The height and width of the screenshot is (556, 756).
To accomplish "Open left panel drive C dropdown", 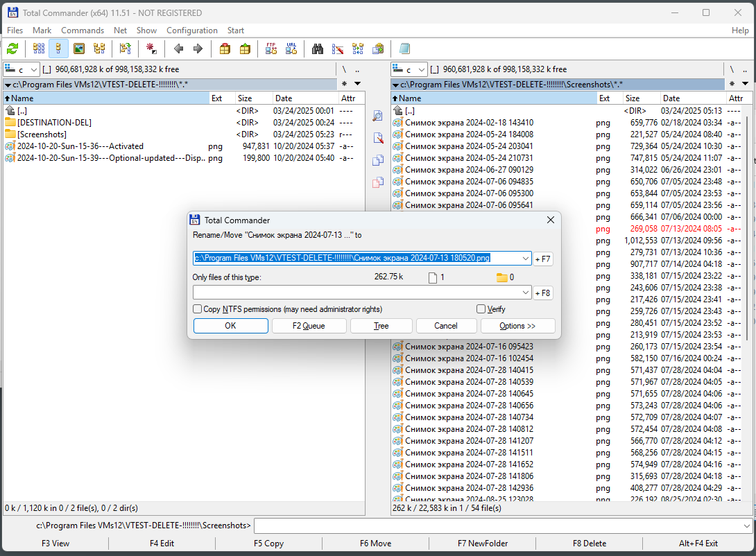I will pos(22,69).
